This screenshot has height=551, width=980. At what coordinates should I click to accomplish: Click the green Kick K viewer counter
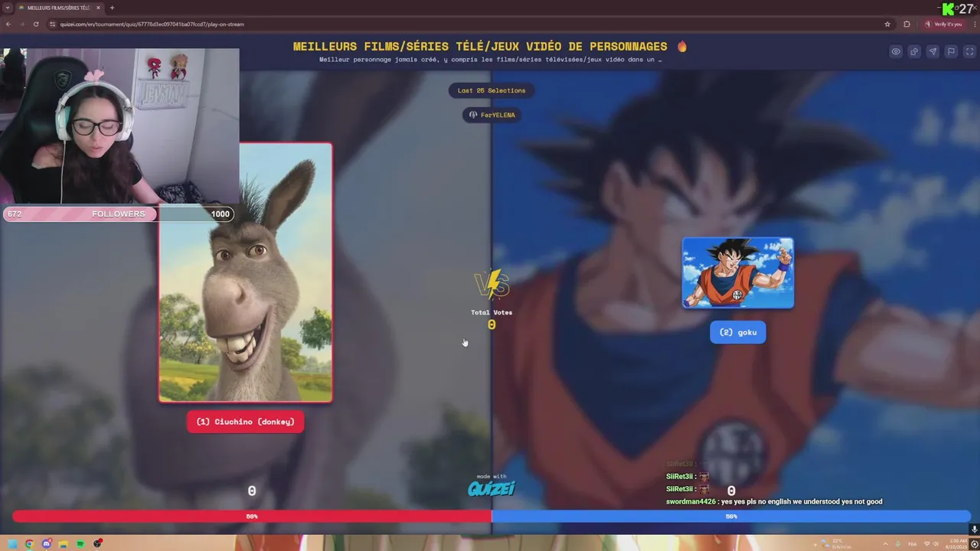pos(959,9)
